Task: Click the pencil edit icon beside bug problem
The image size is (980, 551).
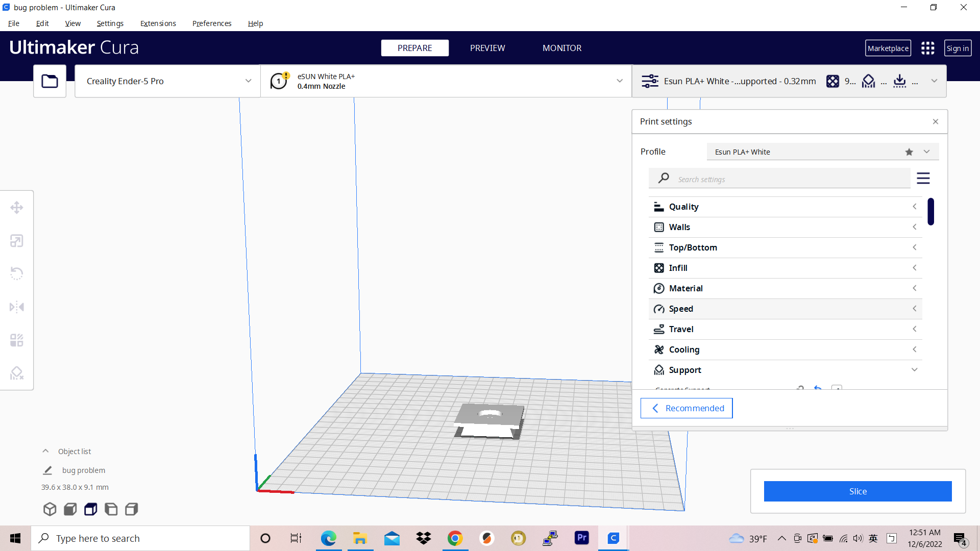Action: tap(47, 470)
